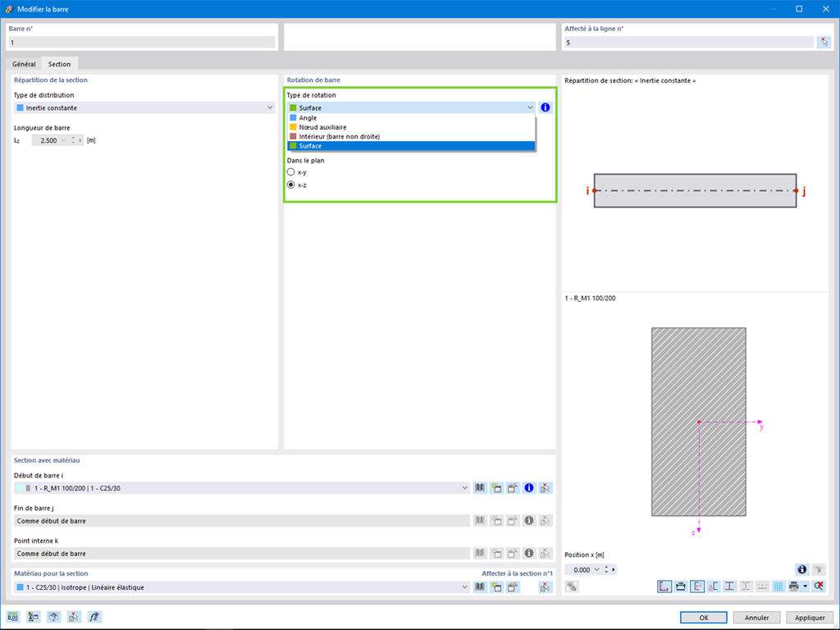Click multi-select icon in Début de barre i row

[x=546, y=488]
